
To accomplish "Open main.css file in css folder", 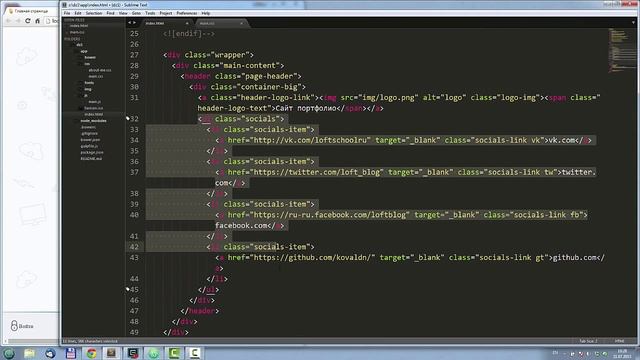I will pyautogui.click(x=96, y=76).
